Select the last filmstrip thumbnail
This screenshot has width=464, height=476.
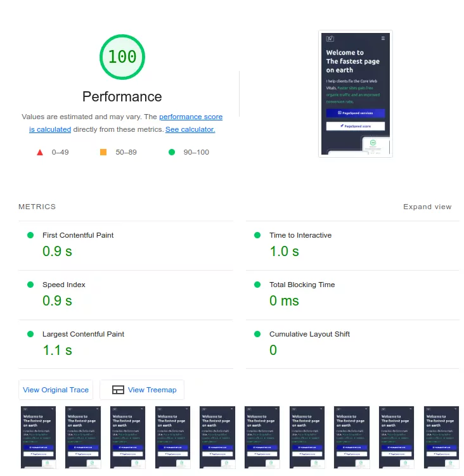pos(441,437)
